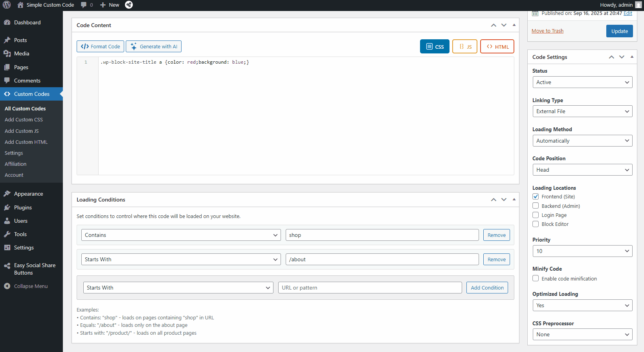
Task: Open admin user avatar
Action: [638, 5]
